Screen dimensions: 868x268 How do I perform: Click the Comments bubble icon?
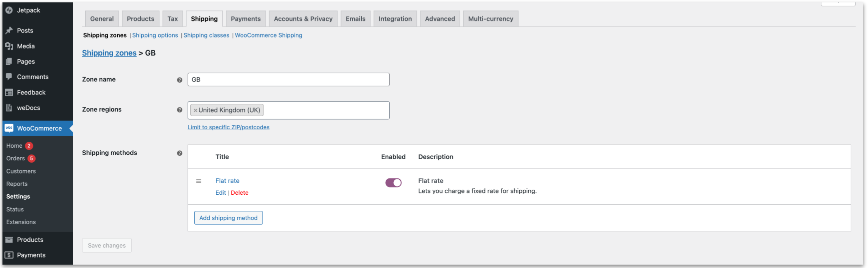coord(9,76)
